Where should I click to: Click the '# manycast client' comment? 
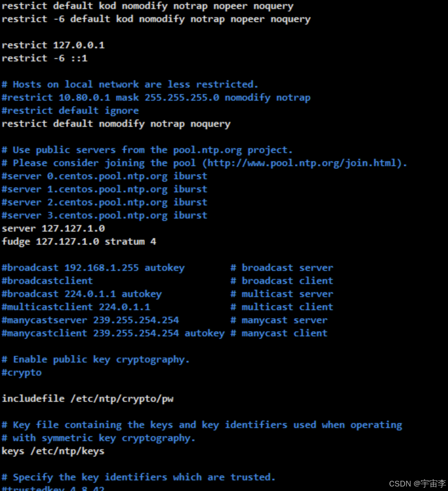(279, 333)
